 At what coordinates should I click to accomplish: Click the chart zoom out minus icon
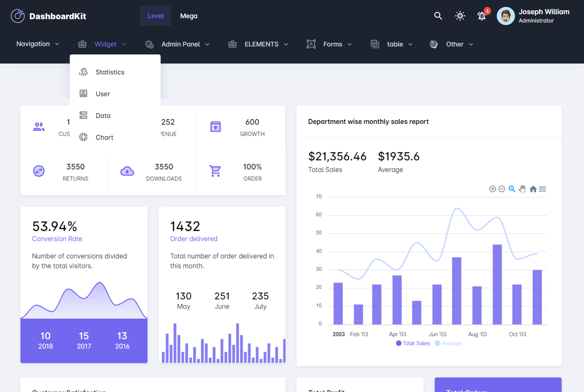(x=502, y=189)
